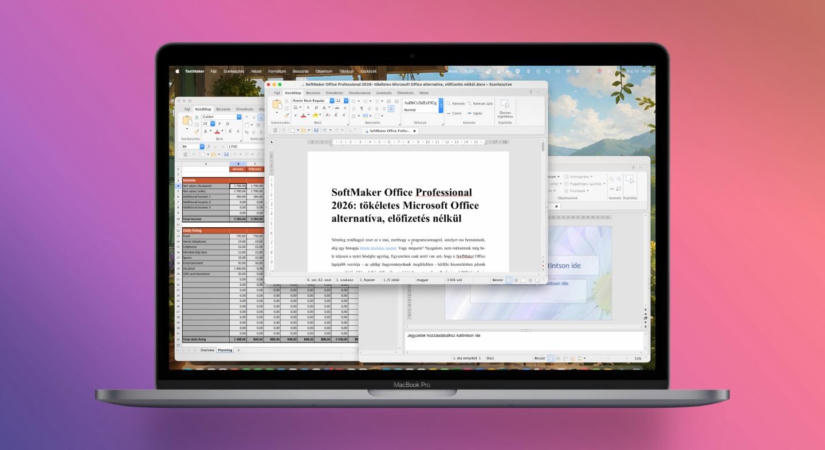Viewport: 825px width, 450px height.
Task: Open the Áttekintés ribbon tab in TextMaker
Action: click(x=405, y=93)
